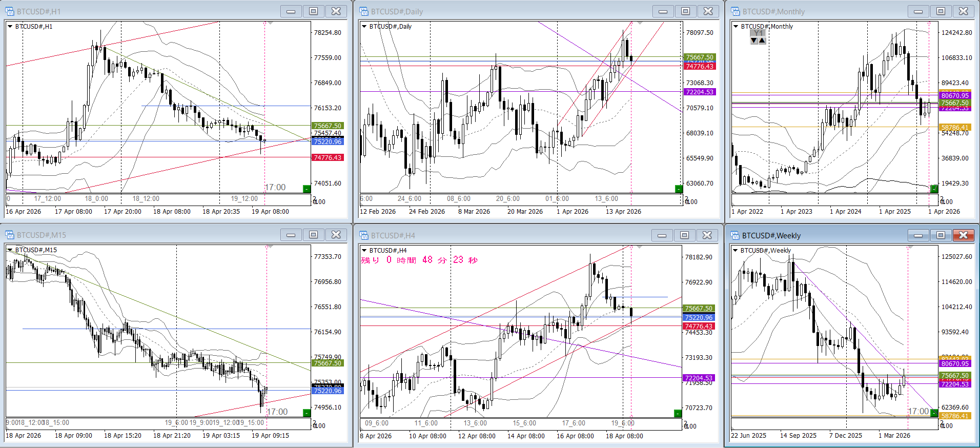Maximize the BTCUSD#,Weekly chart window
Image resolution: width=980 pixels, height=448 pixels.
click(x=941, y=235)
